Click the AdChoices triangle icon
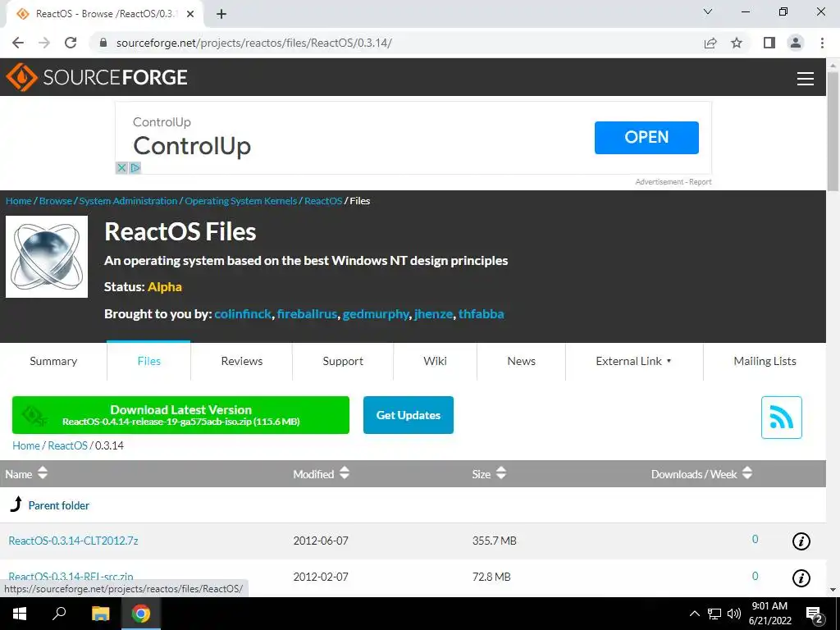 coord(135,167)
